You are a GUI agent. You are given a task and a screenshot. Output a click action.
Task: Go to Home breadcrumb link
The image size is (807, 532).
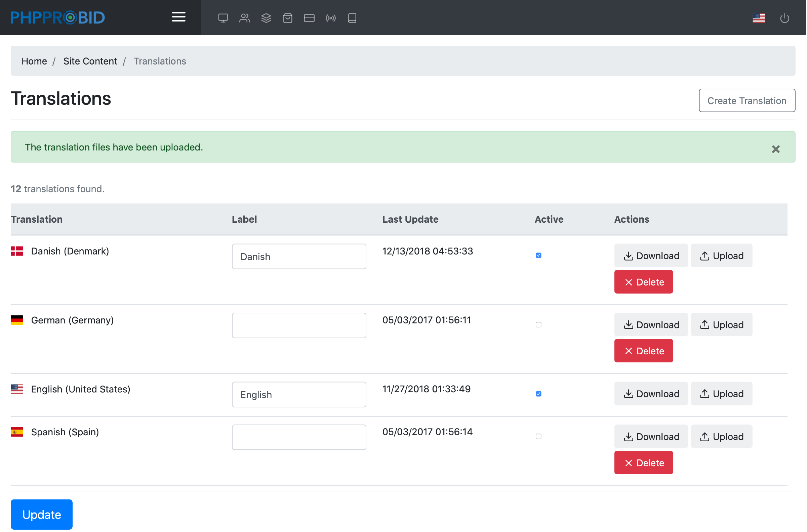click(34, 61)
